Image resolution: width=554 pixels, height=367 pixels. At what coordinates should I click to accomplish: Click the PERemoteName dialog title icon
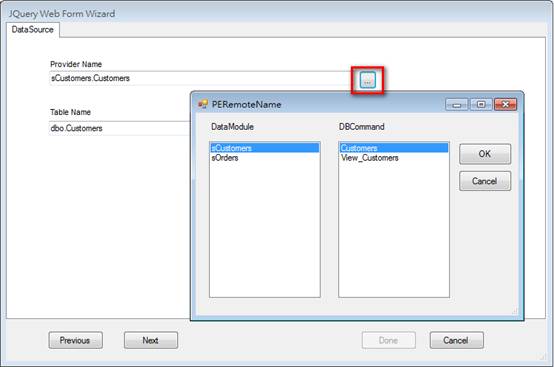(x=203, y=104)
